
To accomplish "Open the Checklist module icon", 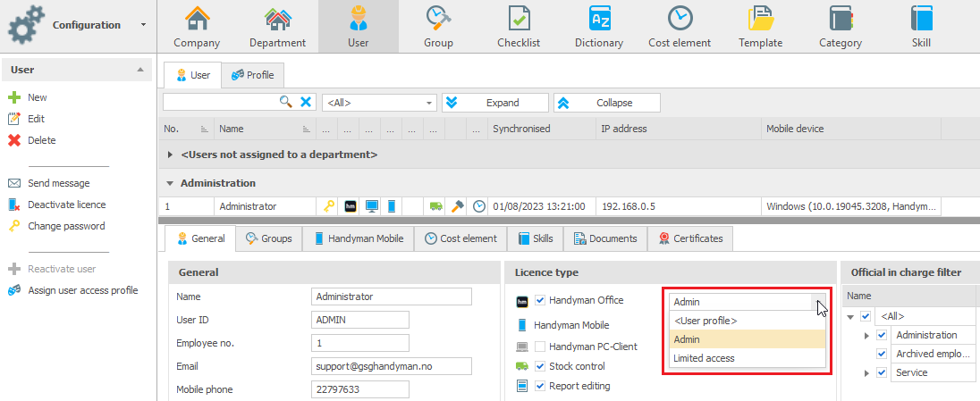I will click(x=518, y=18).
